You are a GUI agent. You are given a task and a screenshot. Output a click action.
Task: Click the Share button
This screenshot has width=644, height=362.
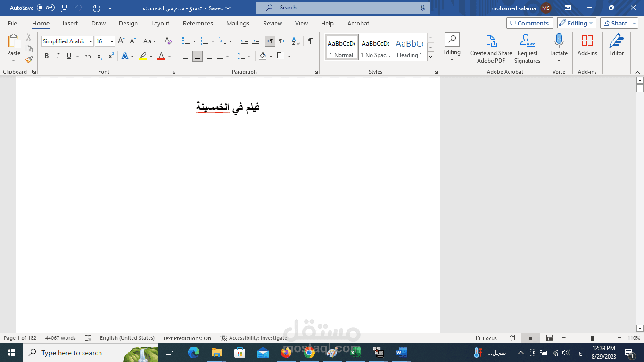(x=619, y=23)
